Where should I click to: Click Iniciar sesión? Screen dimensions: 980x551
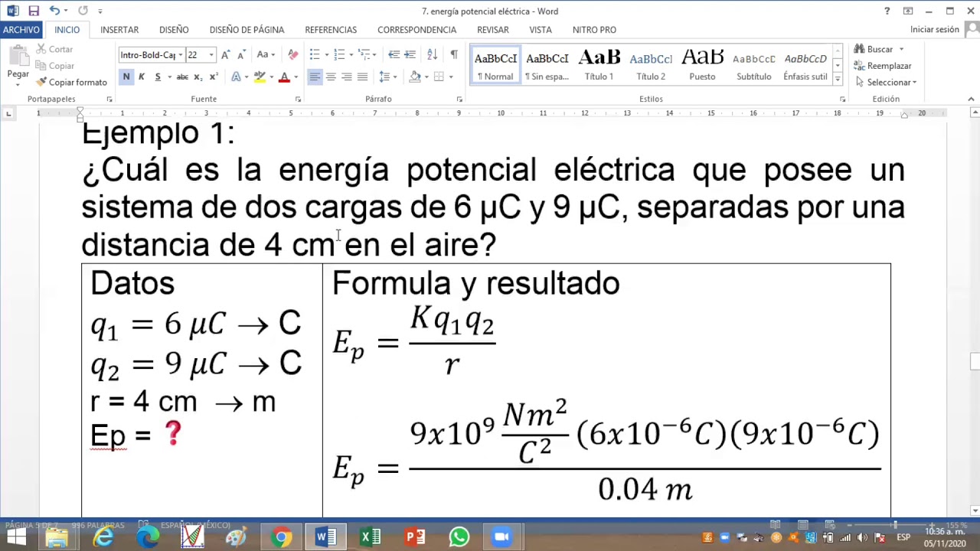934,29
